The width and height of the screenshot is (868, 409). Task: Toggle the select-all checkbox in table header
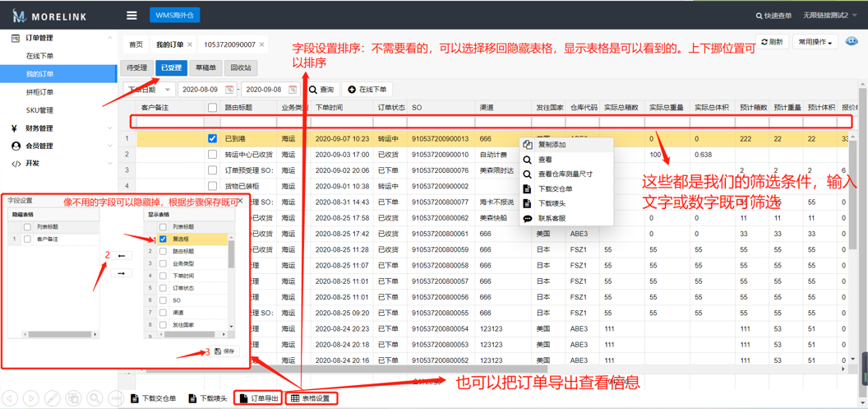212,108
